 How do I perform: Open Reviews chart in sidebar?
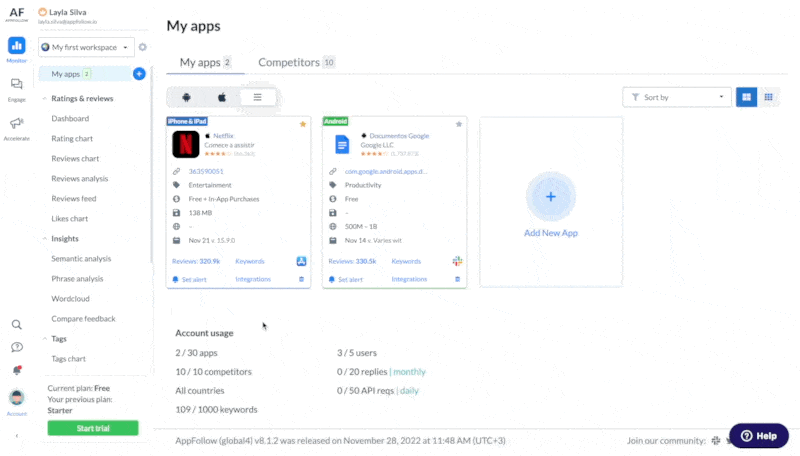[x=75, y=159]
